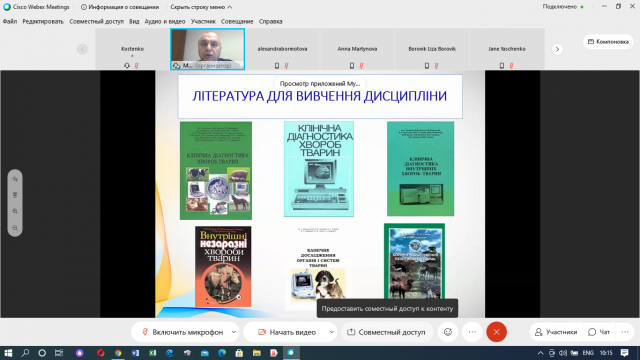Open Microsoft Excel from the taskbar
640x360 pixels.
[153, 353]
